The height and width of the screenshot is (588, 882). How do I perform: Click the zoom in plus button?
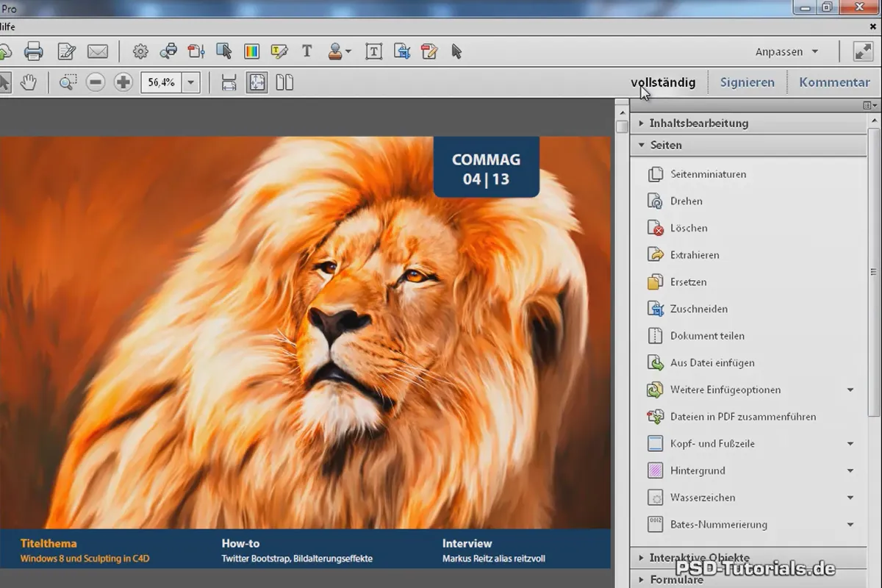click(123, 82)
